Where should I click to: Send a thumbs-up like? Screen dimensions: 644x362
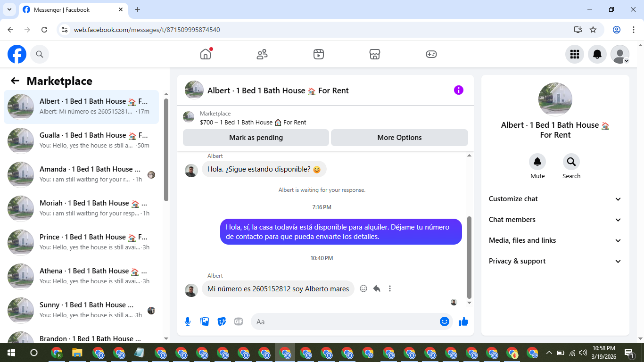[463, 321]
